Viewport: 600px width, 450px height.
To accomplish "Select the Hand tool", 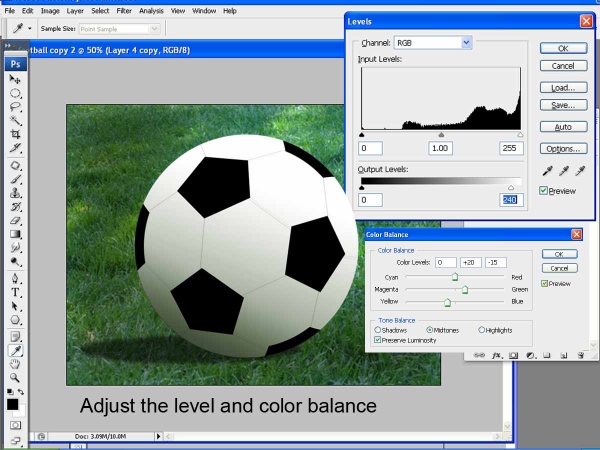I will [15, 364].
